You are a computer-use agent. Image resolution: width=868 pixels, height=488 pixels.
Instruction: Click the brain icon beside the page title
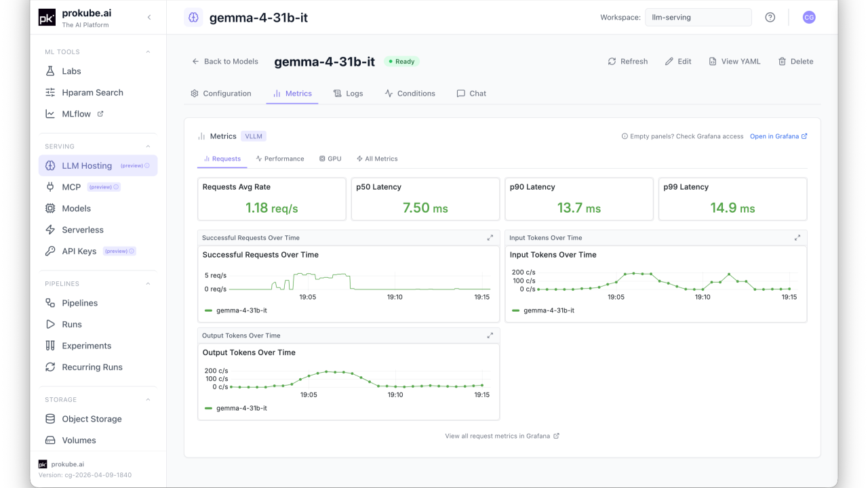(x=193, y=18)
